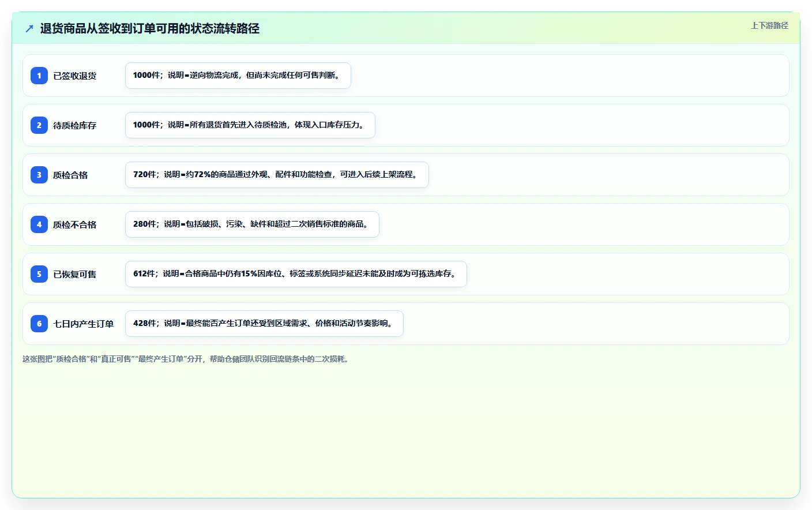Click the 720件 description box

(277, 175)
